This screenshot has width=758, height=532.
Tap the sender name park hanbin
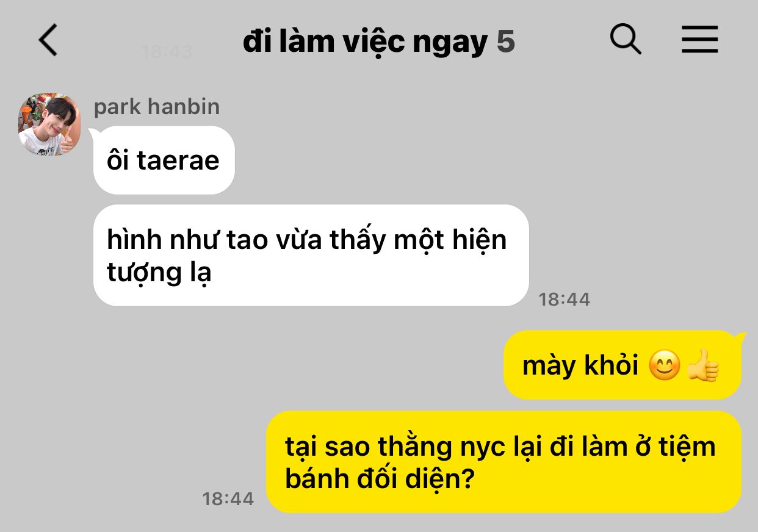click(157, 107)
